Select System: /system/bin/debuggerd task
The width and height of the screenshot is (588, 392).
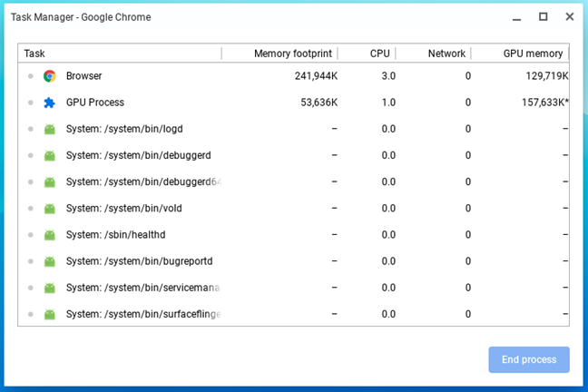pyautogui.click(x=294, y=155)
